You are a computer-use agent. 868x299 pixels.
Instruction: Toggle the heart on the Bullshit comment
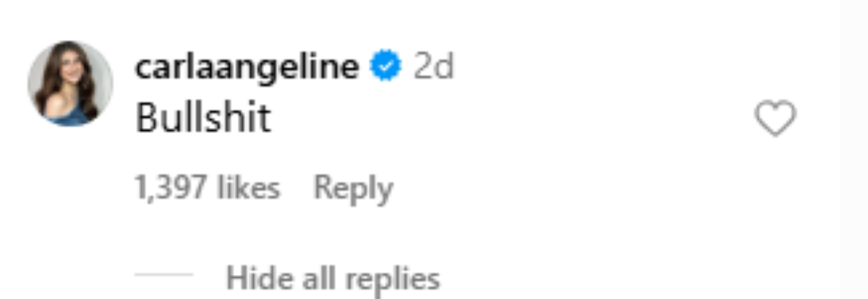pos(775,119)
